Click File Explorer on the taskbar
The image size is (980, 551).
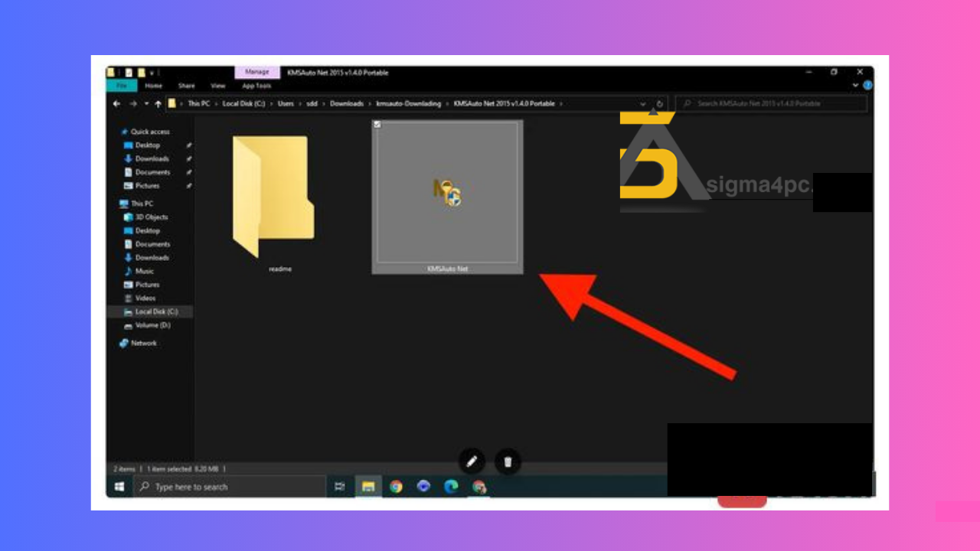pos(368,487)
